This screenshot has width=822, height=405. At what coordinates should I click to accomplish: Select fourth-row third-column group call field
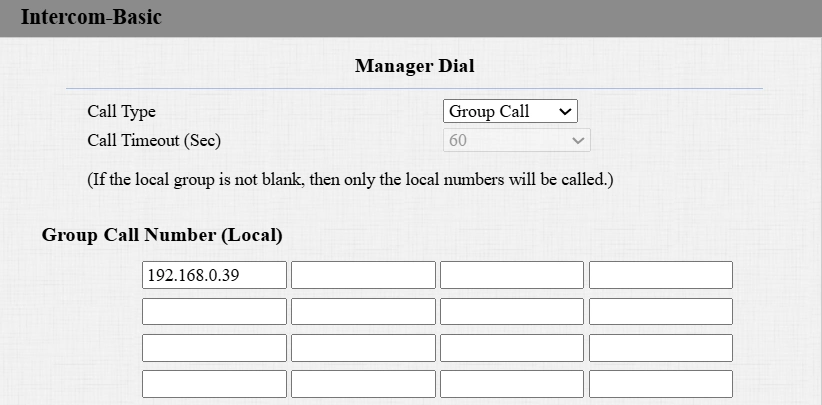pos(512,384)
